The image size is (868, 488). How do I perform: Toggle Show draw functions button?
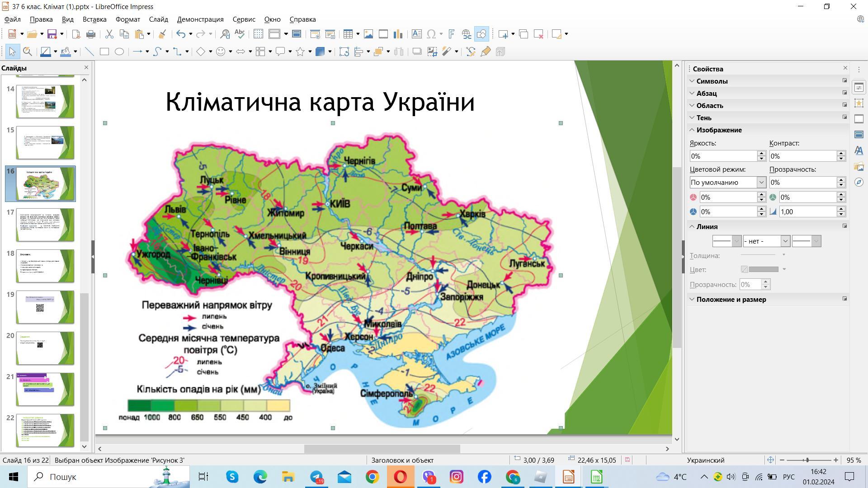coord(481,34)
